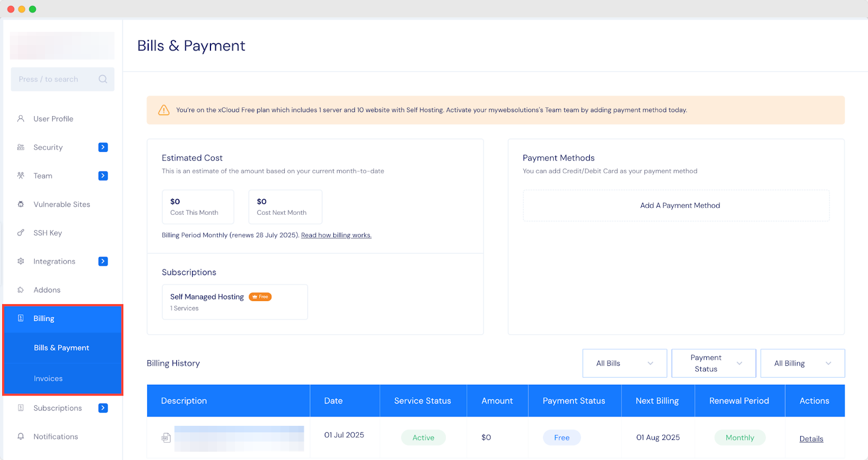Image resolution: width=868 pixels, height=460 pixels.
Task: Click the Vulnerable Sites bug icon
Action: pyautogui.click(x=21, y=205)
